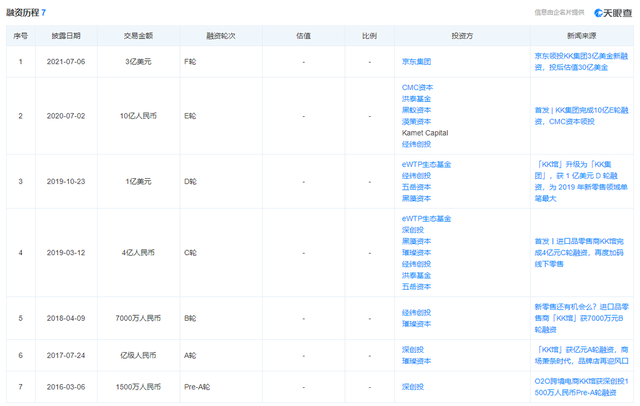Image resolution: width=640 pixels, height=406 pixels.
Task: Click the 融资轮次 column header
Action: click(x=221, y=36)
